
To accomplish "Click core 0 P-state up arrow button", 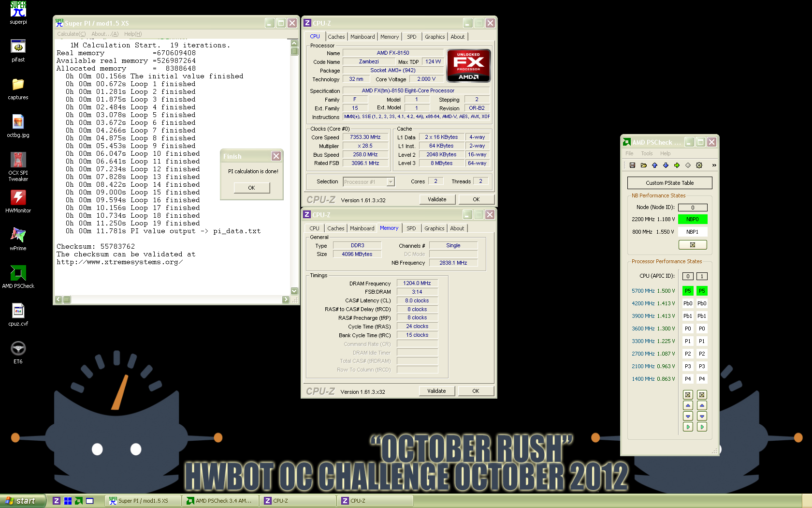I will coord(688,405).
